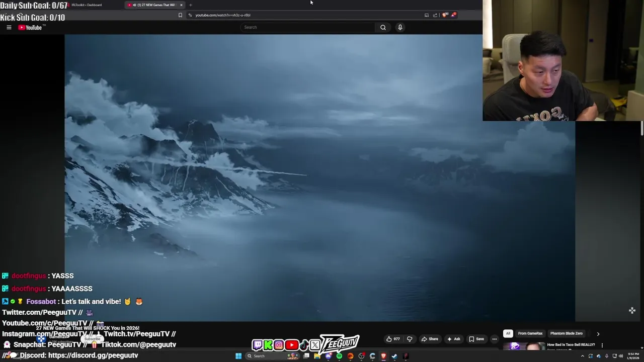
Task: Click the Ask button
Action: [453, 339]
